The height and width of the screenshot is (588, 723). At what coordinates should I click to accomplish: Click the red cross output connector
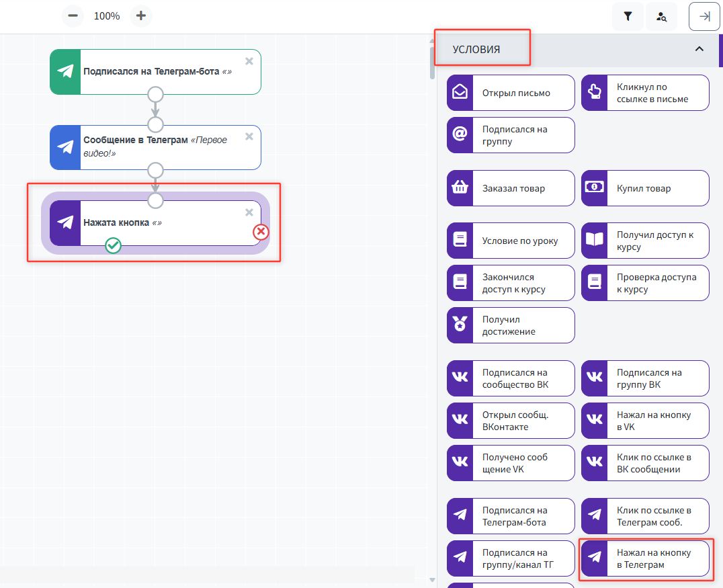[261, 232]
